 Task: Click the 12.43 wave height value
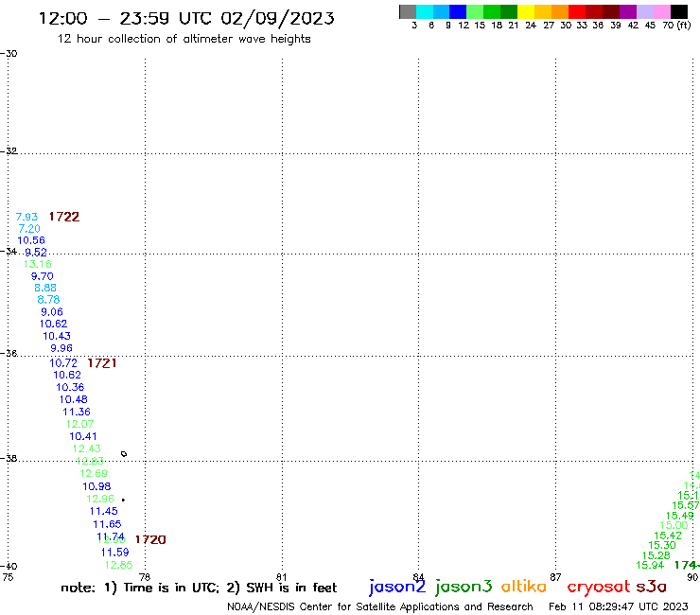(87, 448)
